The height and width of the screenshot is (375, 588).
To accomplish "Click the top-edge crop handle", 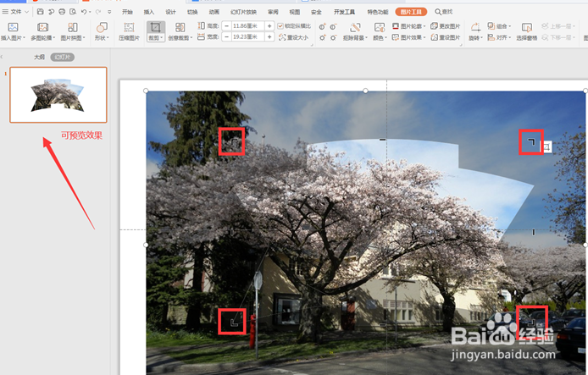I will [382, 140].
